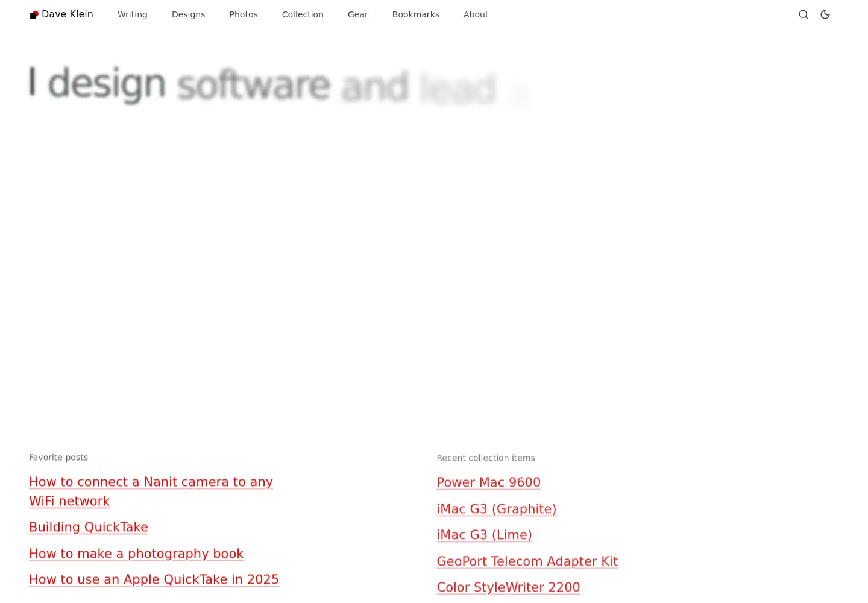Image resolution: width=868 pixels, height=603 pixels.
Task: Open How to make a photography book
Action: [136, 554]
